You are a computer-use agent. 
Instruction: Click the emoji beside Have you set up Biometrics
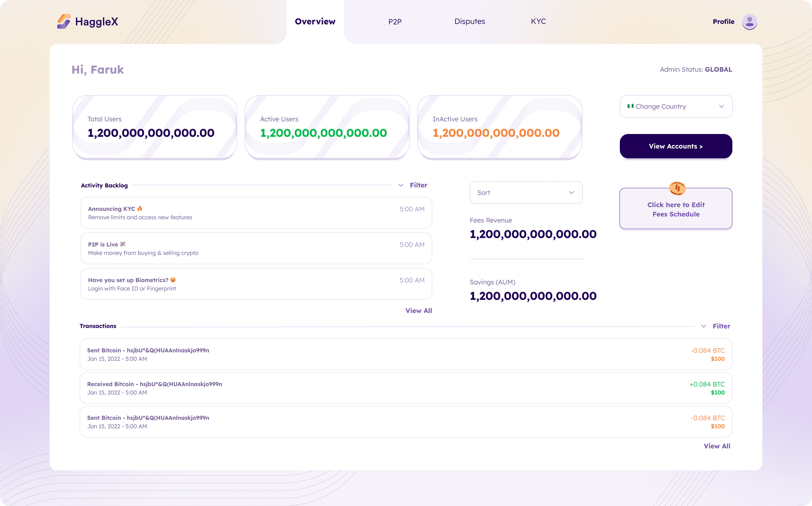(173, 280)
